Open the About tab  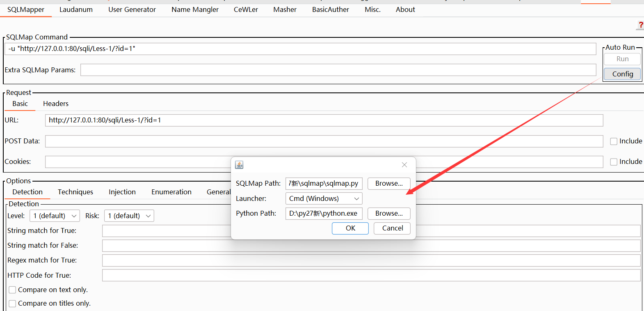click(x=405, y=9)
